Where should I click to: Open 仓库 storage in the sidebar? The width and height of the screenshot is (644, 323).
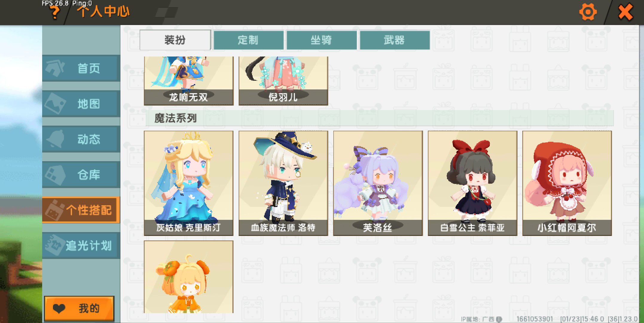click(81, 175)
